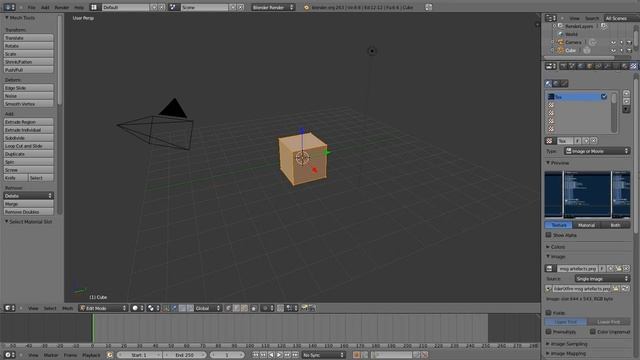Unlink the image datablock X icon
Image resolution: width=640 pixels, height=360 pixels.
(x=627, y=268)
